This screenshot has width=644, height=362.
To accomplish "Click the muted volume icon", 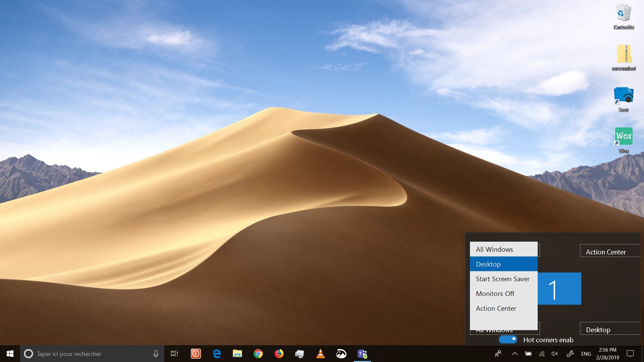I will point(555,354).
